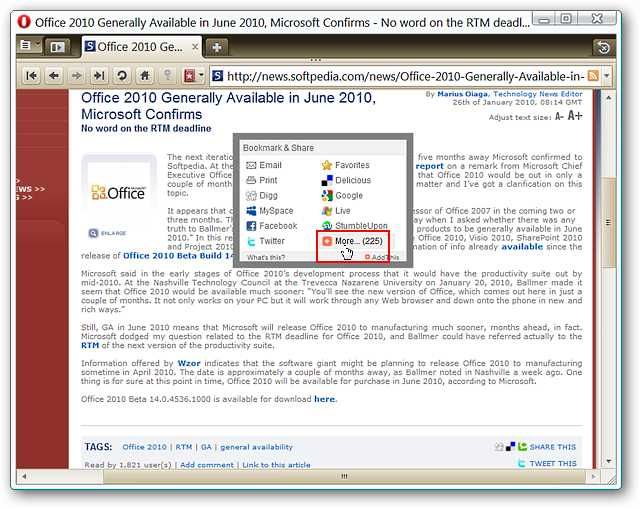
Task: Click the What's this? link
Action: coord(266,257)
